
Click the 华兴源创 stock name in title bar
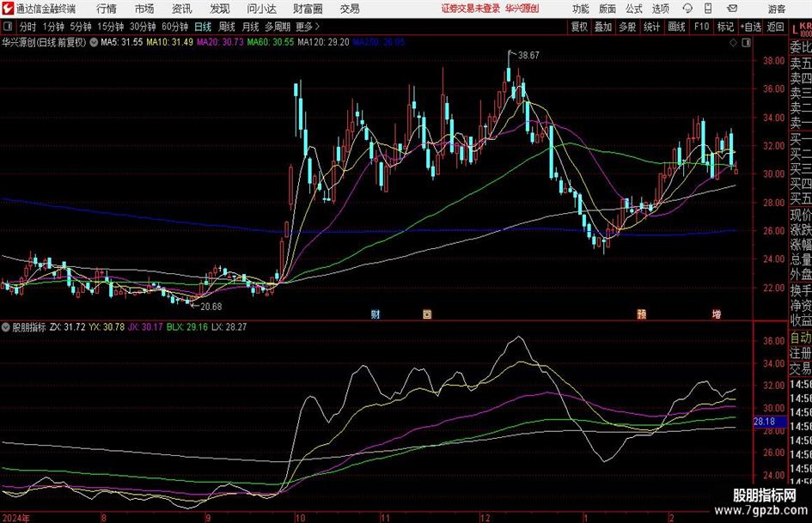(x=522, y=9)
